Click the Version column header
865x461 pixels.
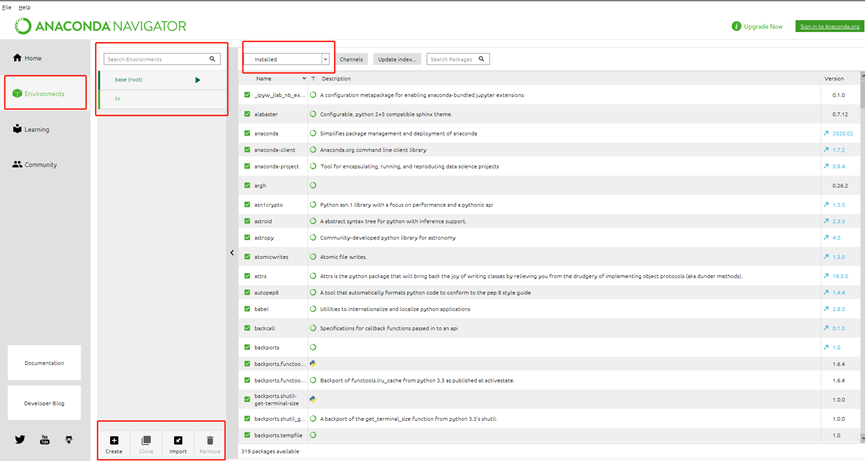[834, 78]
